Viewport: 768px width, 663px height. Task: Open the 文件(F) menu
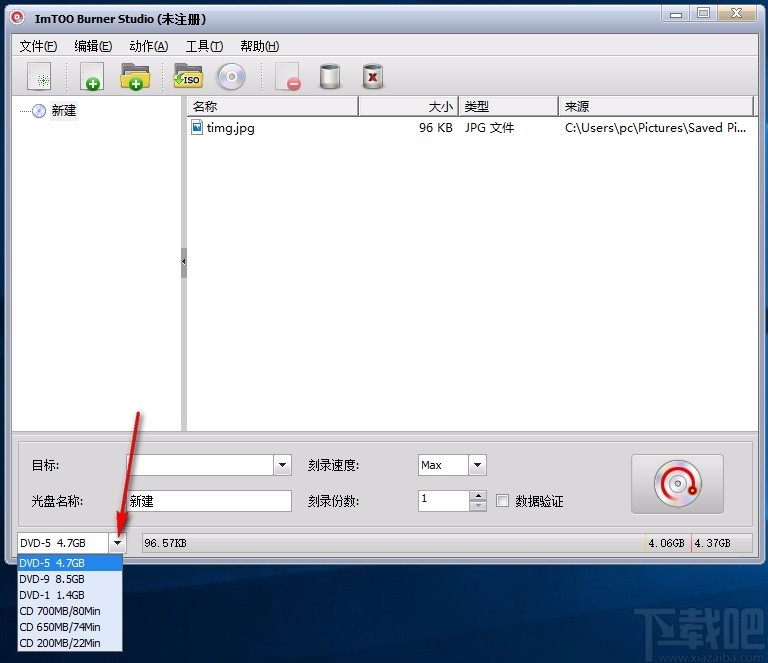coord(38,46)
